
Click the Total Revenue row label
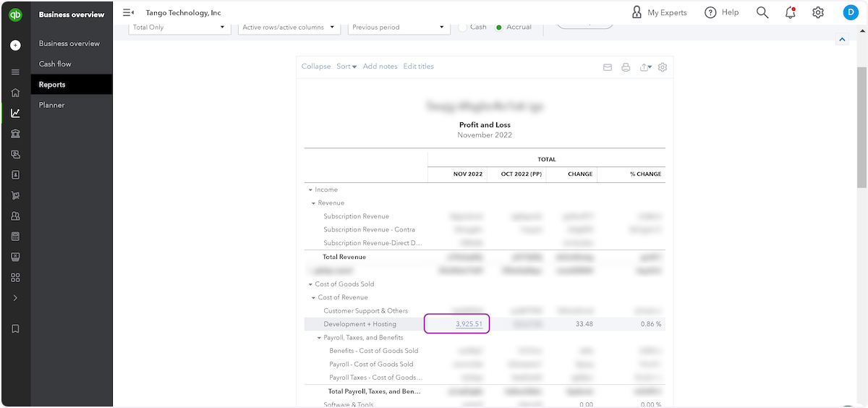[344, 257]
